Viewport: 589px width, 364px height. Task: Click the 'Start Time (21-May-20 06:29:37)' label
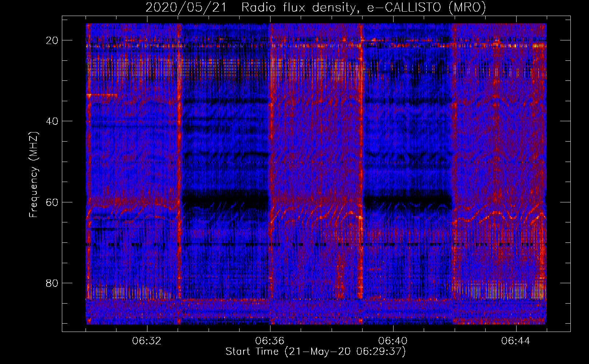[x=316, y=352]
